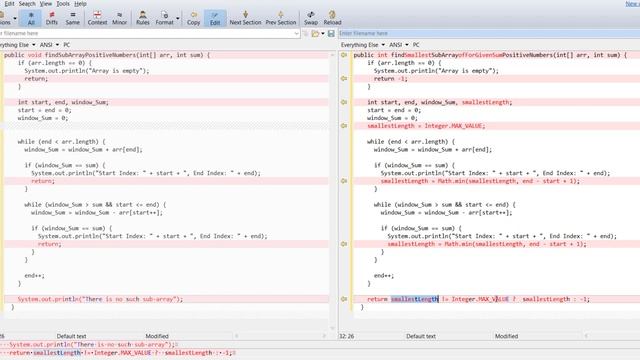Toggle the Context view option
Viewport: 640px width, 360px height.
pos(97,18)
